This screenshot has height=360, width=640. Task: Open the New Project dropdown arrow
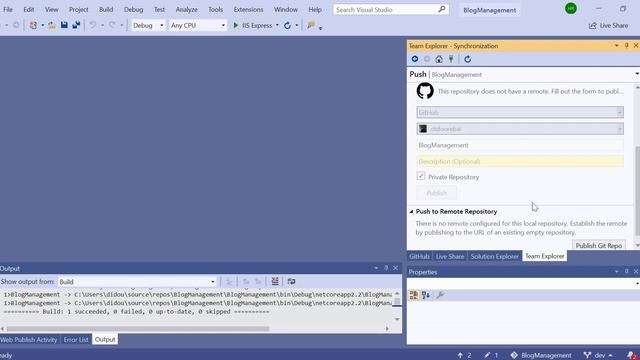(x=42, y=25)
